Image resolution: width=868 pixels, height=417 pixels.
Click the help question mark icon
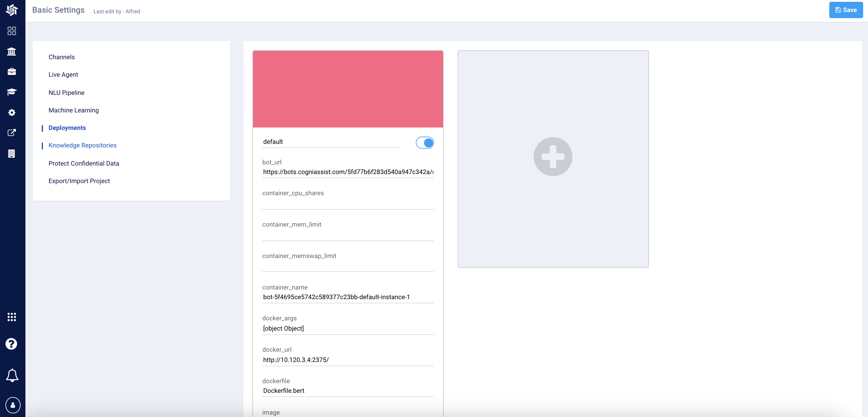(x=12, y=344)
